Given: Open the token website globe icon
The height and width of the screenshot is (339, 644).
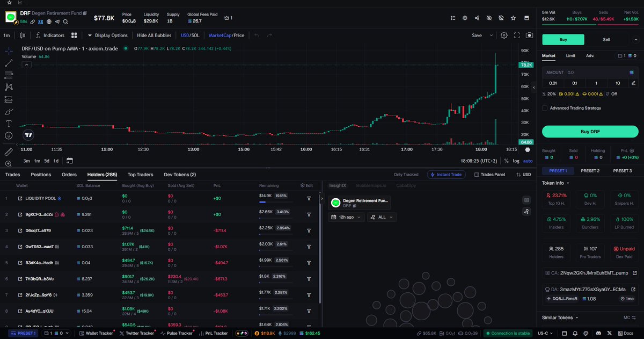Looking at the screenshot, I should click(49, 21).
